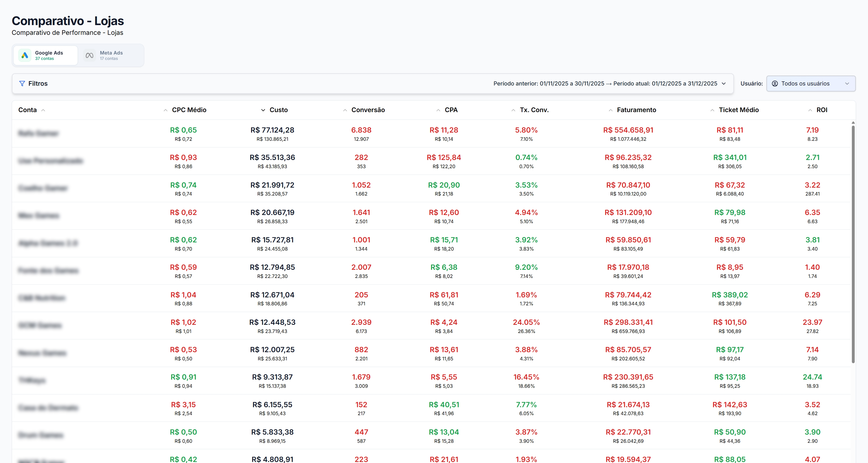Click sort arrow beside ROI header
The image size is (868, 463).
coord(810,110)
